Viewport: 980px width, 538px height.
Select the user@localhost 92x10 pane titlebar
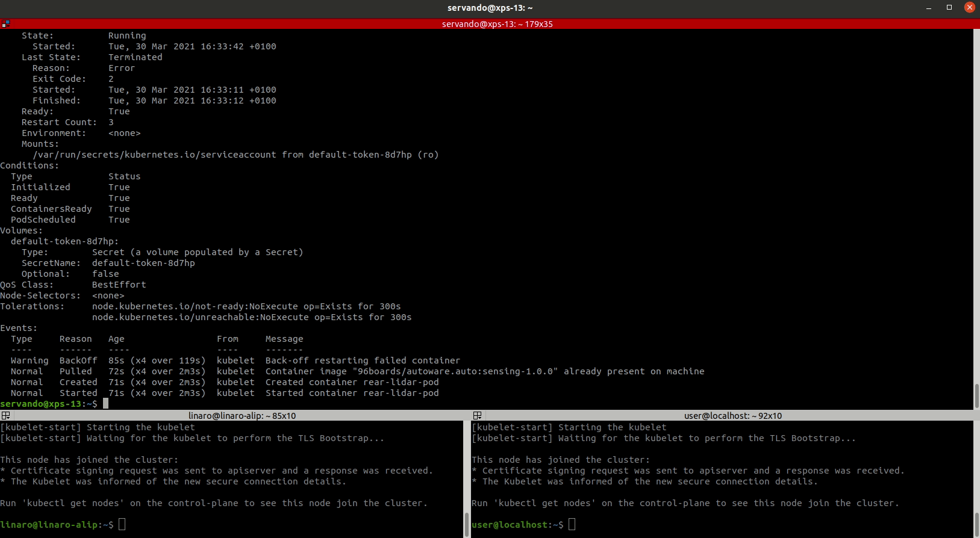(x=732, y=416)
